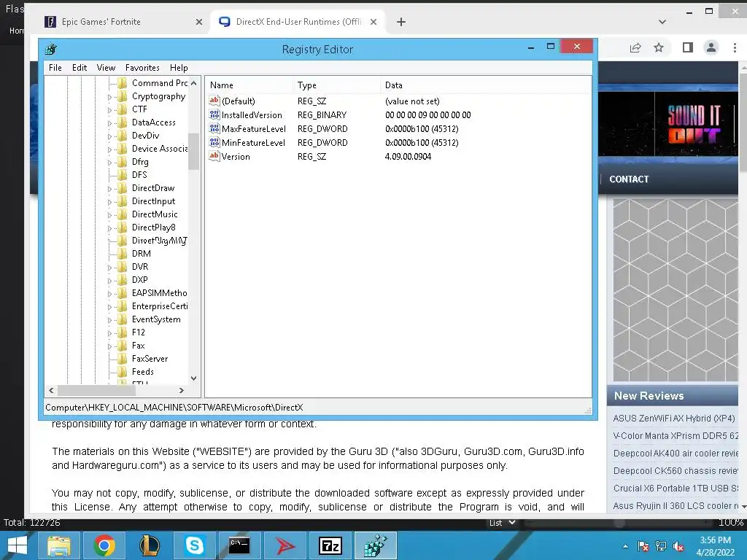The image size is (747, 560).
Task: Expand the DataAccess registry key
Action: tap(109, 123)
